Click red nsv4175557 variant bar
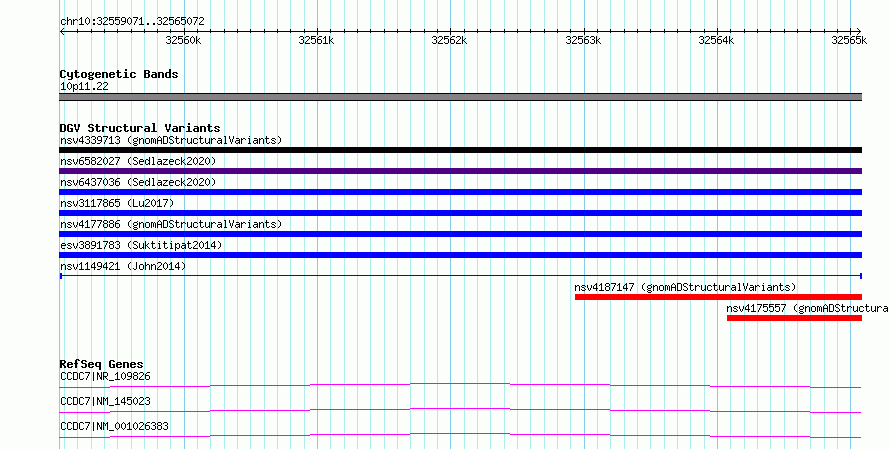This screenshot has height=449, width=890. point(794,318)
